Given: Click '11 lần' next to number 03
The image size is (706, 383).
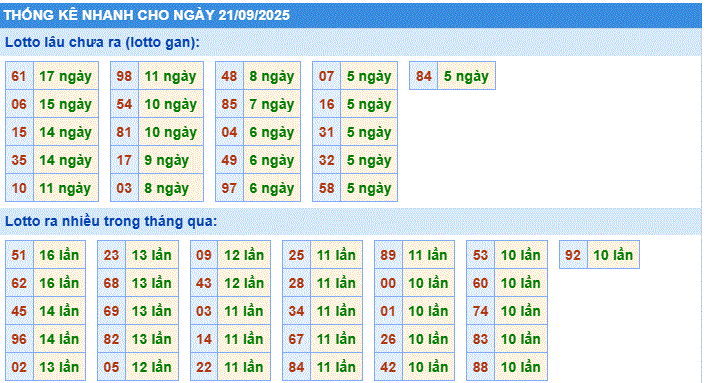Looking at the screenshot, I should click(x=244, y=311).
